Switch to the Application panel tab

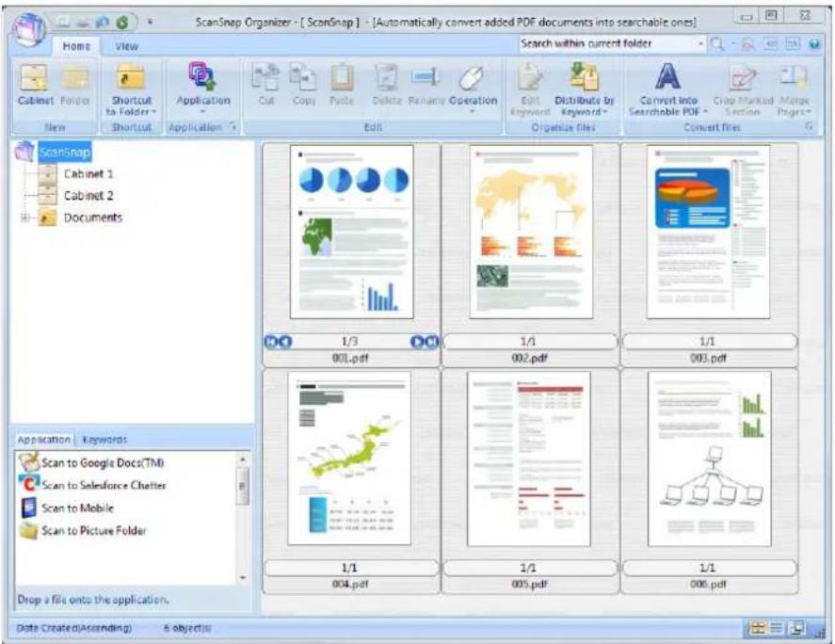[x=43, y=440]
